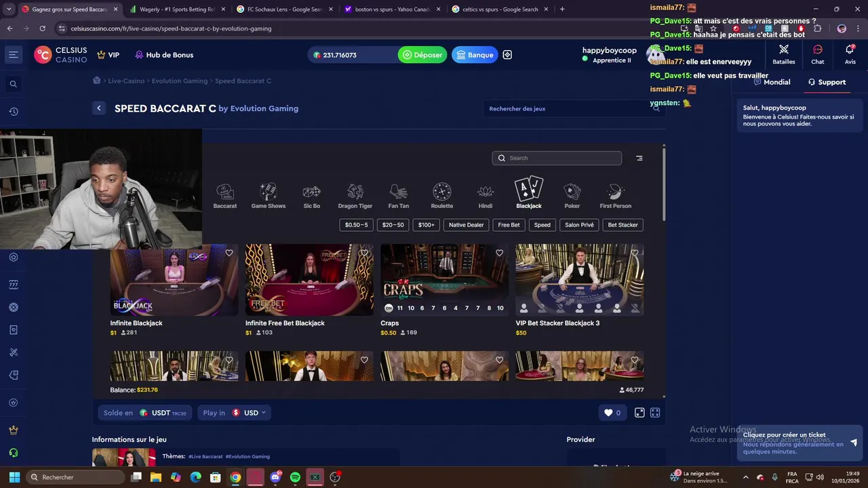Favorite Craps with heart icon
The width and height of the screenshot is (868, 488).
click(500, 253)
